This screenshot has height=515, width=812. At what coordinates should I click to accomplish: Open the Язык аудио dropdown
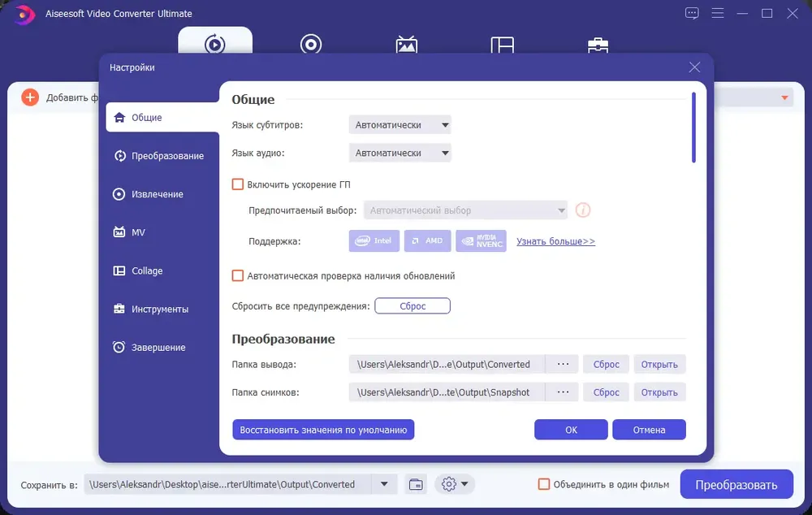click(x=400, y=153)
